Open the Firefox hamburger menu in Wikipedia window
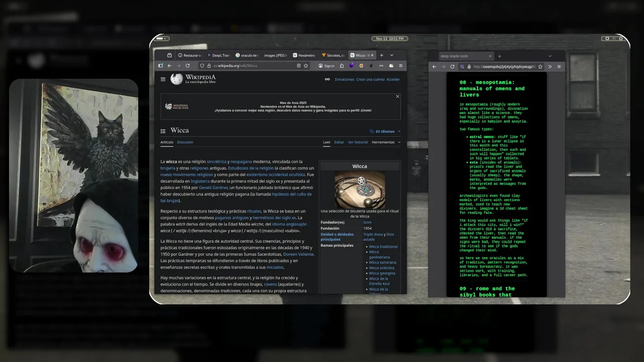Screen dimensions: 644x362 click(x=400, y=66)
